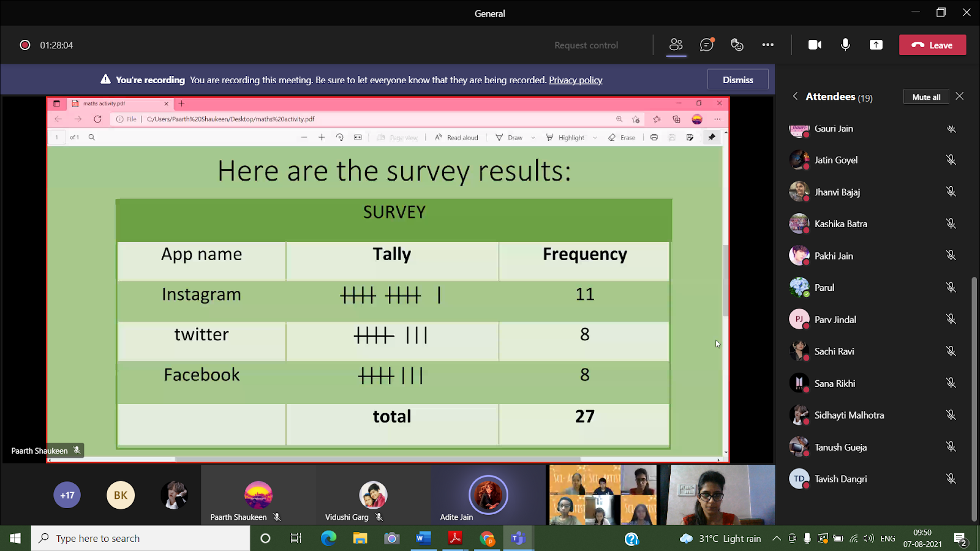Screen dimensions: 980x551
Task: Click Request control
Action: pyautogui.click(x=586, y=45)
